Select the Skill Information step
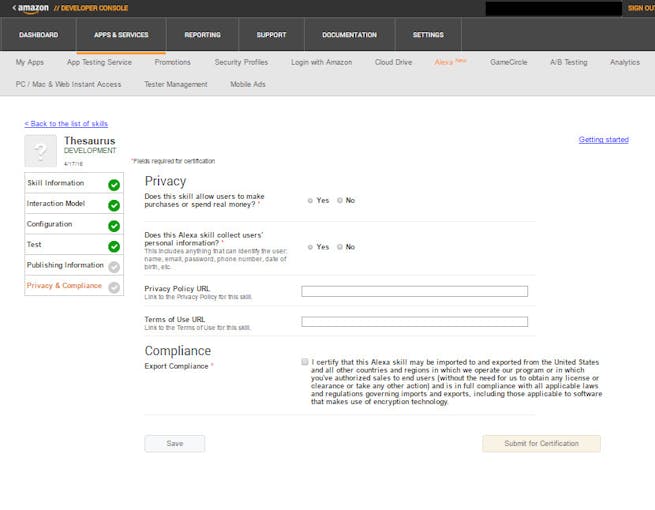This screenshot has height=510, width=655. pos(74,183)
